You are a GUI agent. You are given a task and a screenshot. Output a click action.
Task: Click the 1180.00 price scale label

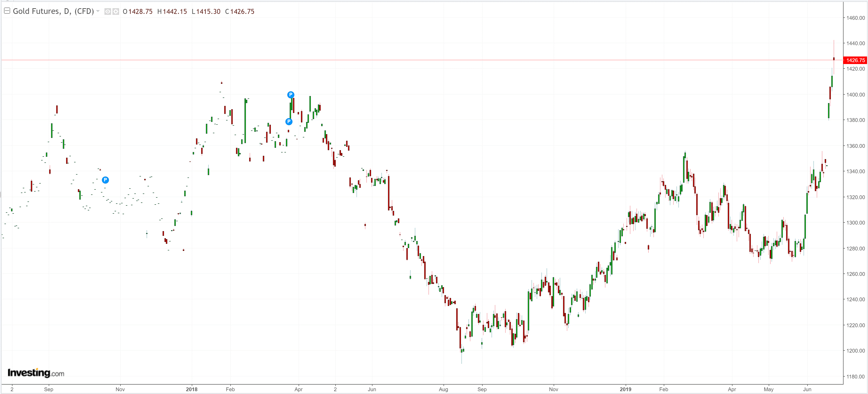click(x=855, y=377)
